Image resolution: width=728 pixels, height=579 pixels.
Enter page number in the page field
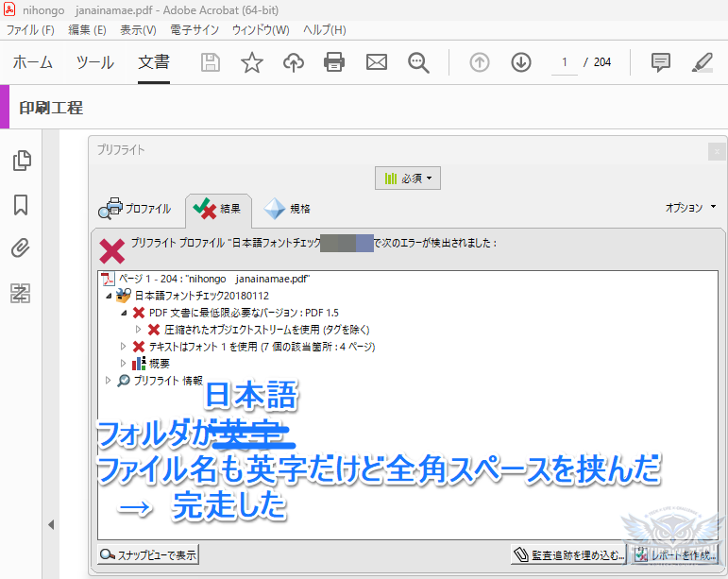[x=565, y=62]
